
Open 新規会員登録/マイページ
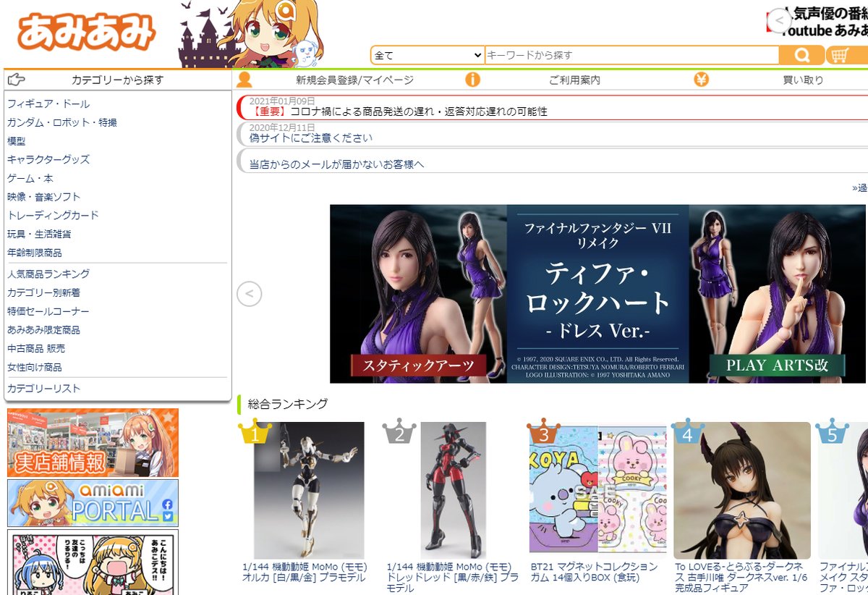[354, 80]
